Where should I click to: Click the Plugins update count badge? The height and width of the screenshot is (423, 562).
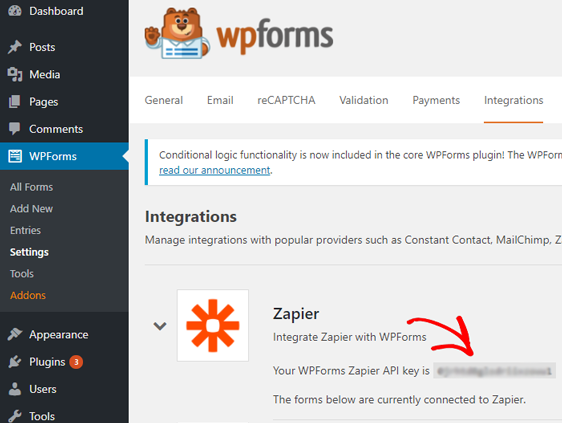point(76,362)
